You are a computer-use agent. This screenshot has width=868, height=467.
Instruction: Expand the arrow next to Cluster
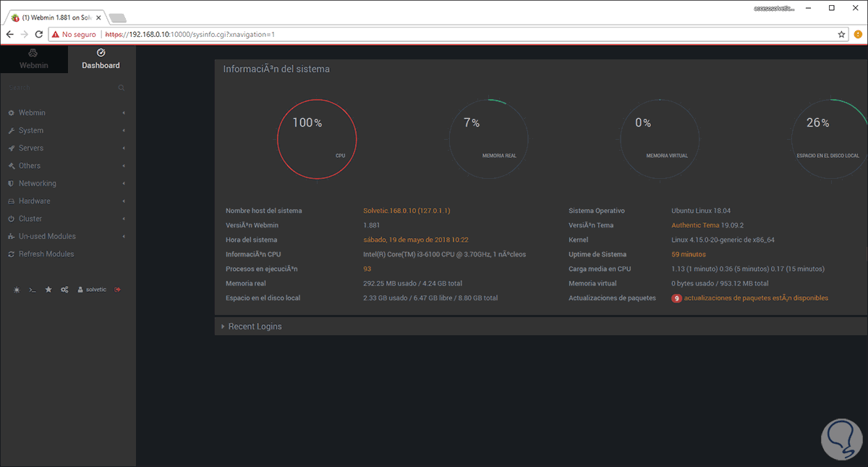click(124, 219)
